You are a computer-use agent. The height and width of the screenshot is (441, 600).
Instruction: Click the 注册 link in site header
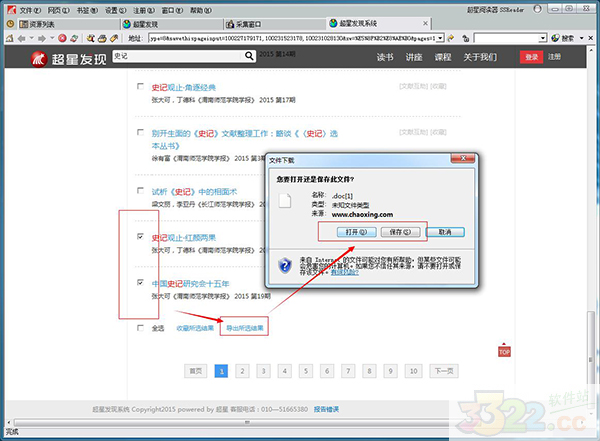(554, 57)
